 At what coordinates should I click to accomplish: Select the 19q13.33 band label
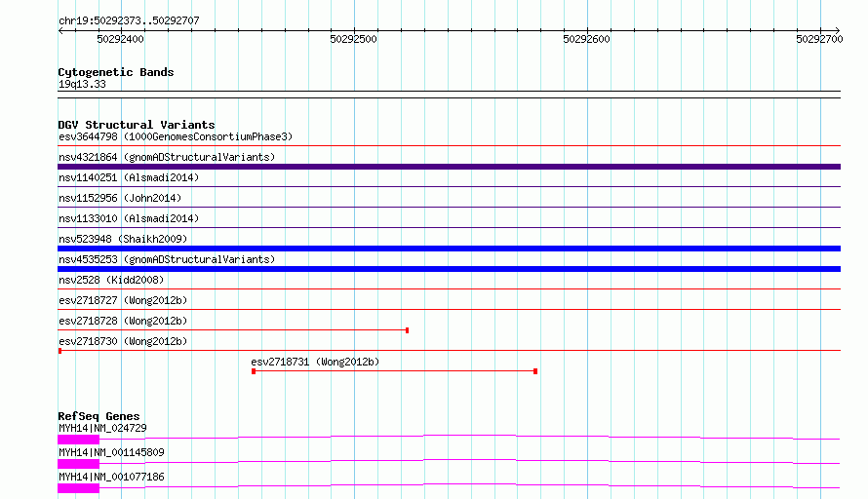point(82,84)
